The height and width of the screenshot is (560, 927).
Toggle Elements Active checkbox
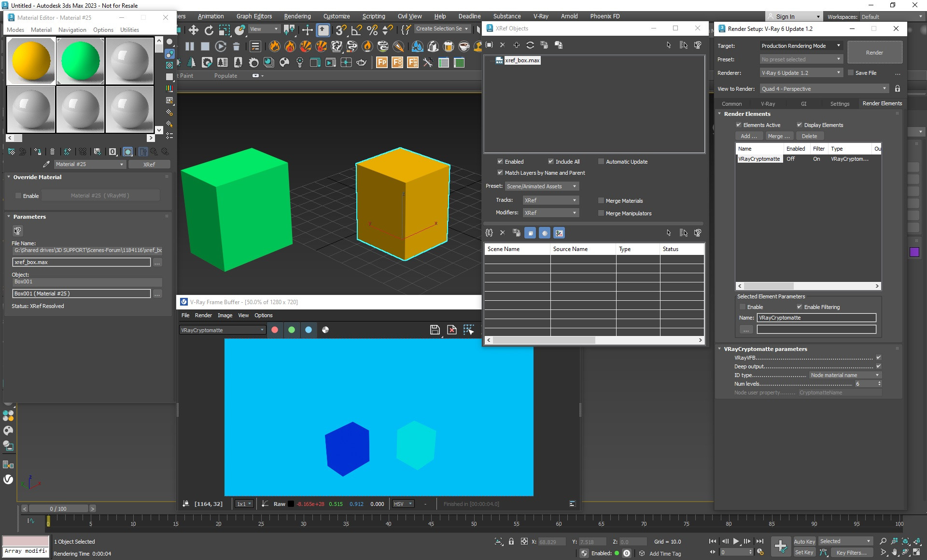pyautogui.click(x=739, y=125)
